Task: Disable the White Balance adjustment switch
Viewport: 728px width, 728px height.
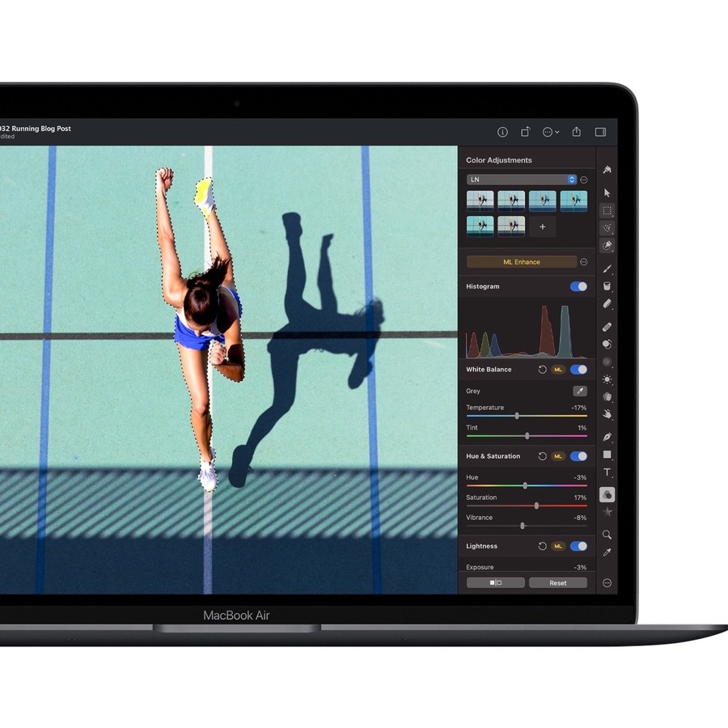Action: (578, 370)
